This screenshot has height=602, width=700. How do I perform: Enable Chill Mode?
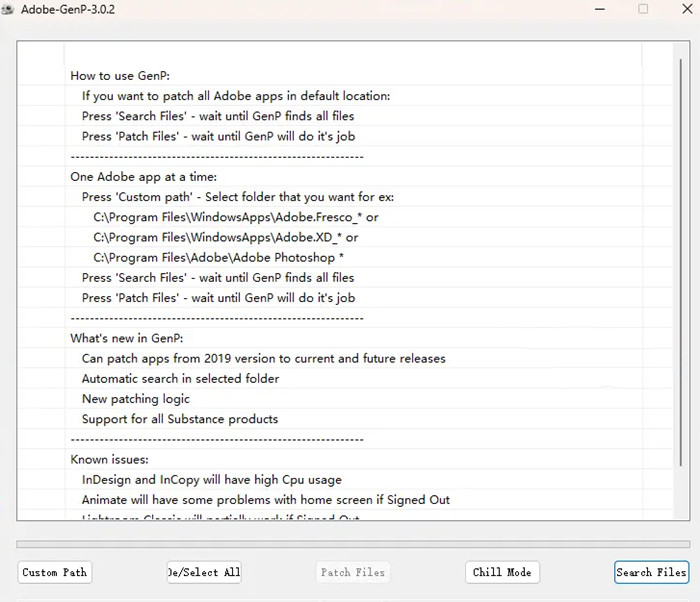[x=502, y=572]
